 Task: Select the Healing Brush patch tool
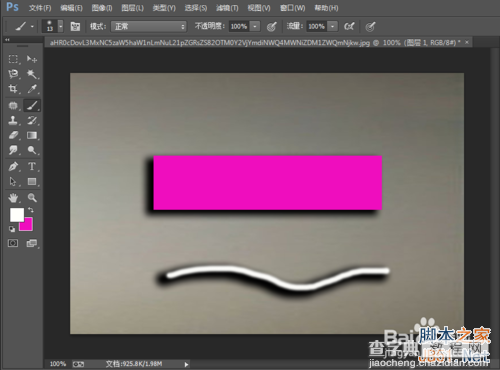pyautogui.click(x=13, y=106)
